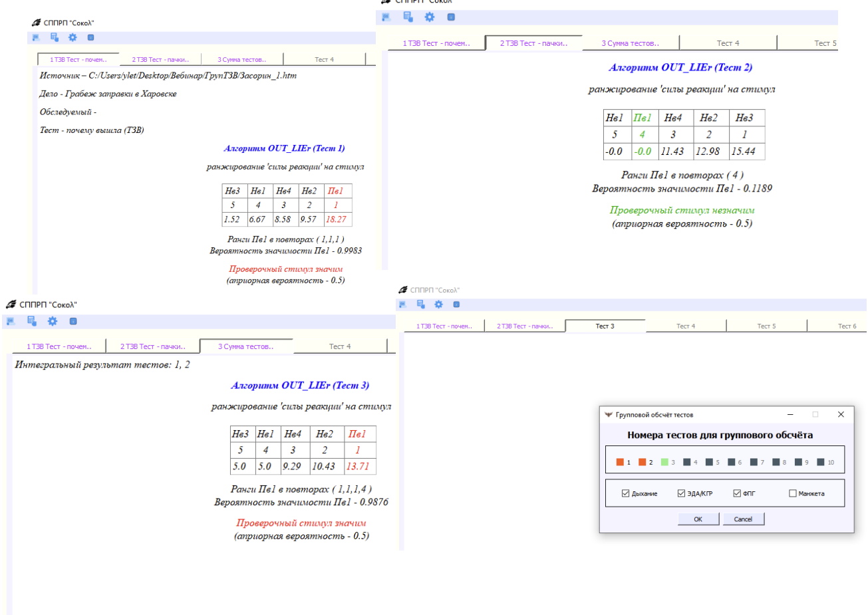
Task: Open gear settings in window showing Алгоритм Тест 2
Action: click(x=430, y=17)
